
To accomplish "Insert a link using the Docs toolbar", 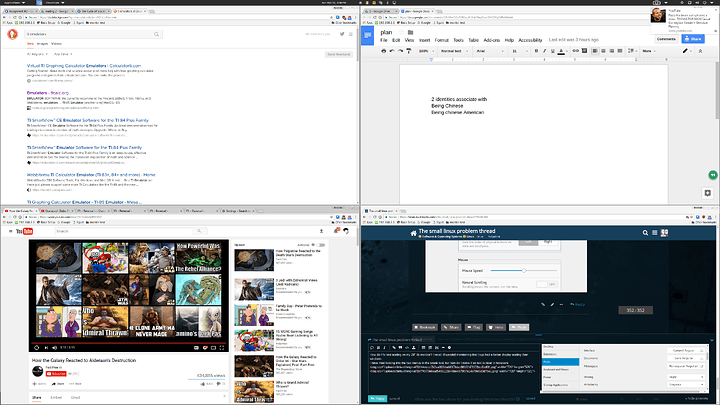I will (x=575, y=51).
